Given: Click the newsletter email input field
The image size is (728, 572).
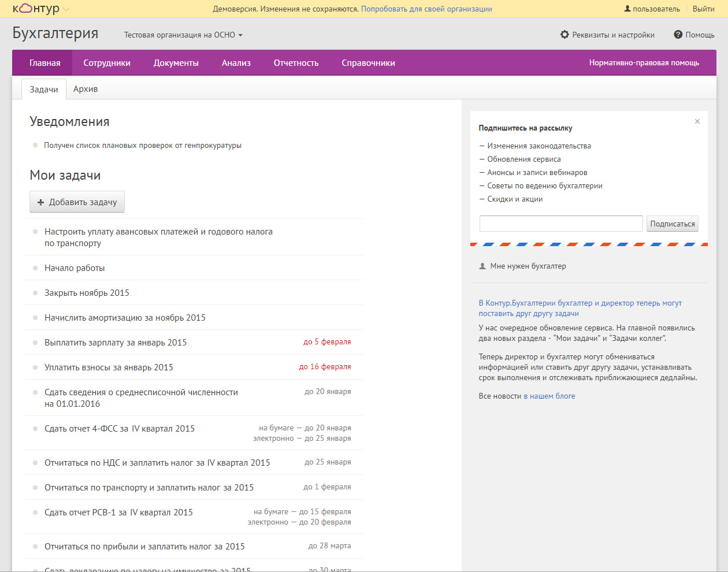Looking at the screenshot, I should click(x=560, y=224).
